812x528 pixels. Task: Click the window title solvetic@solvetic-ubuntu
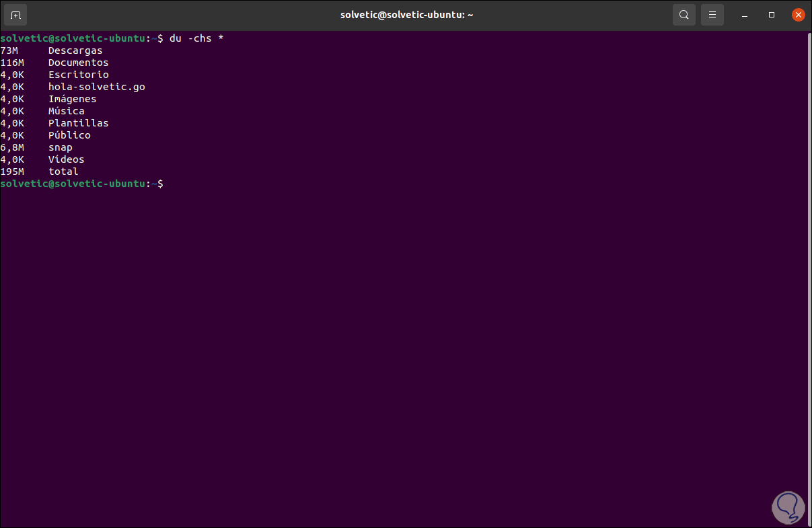406,14
